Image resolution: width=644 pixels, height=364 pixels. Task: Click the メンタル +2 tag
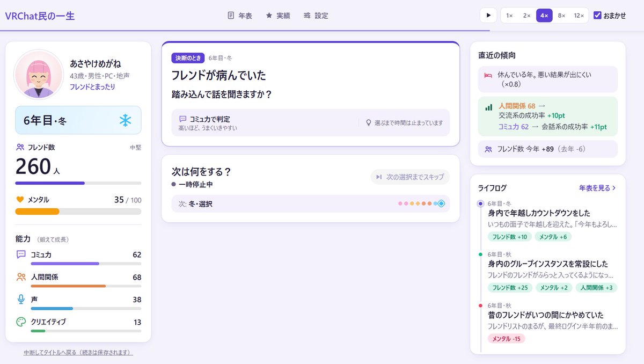click(x=553, y=288)
